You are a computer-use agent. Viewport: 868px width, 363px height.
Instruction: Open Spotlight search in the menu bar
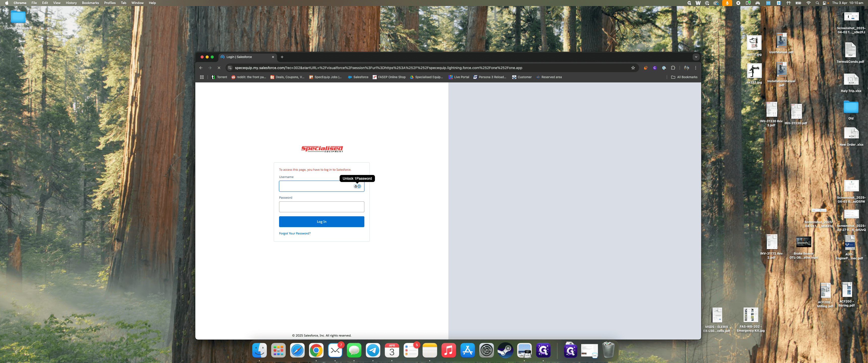click(x=817, y=3)
